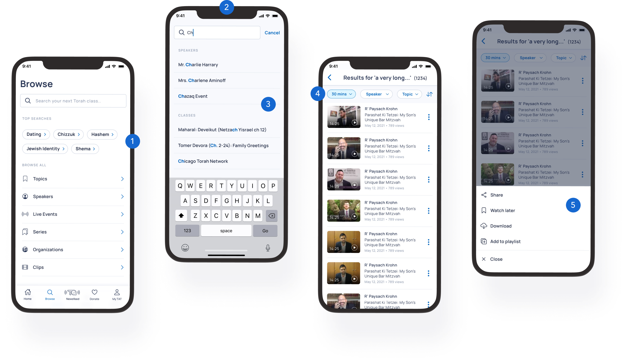Expand the Series browse category

122,232
